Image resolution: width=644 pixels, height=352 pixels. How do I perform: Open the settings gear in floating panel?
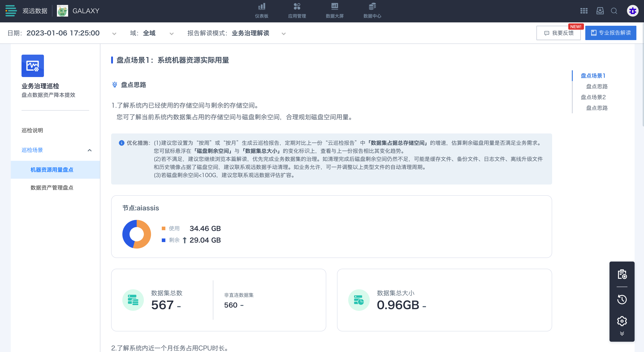coord(622,321)
